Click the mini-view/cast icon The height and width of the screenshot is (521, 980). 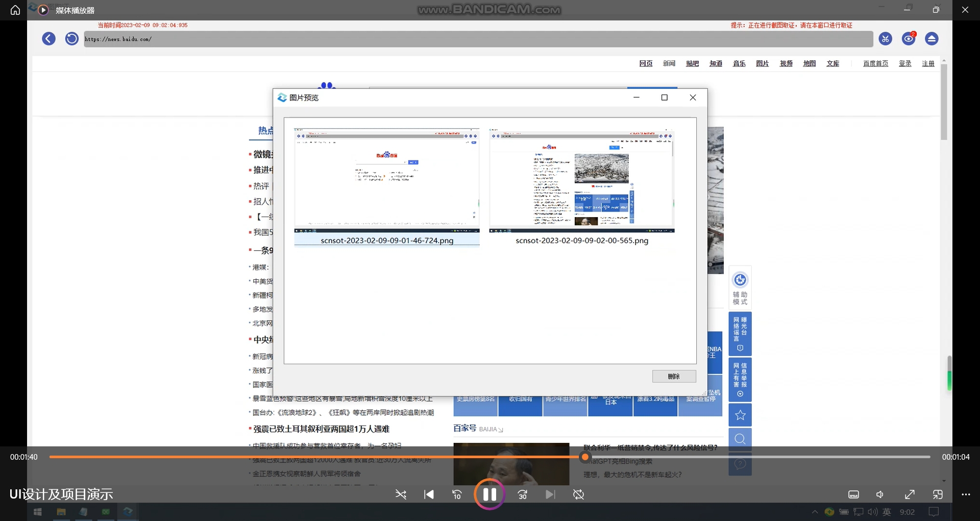tap(938, 494)
